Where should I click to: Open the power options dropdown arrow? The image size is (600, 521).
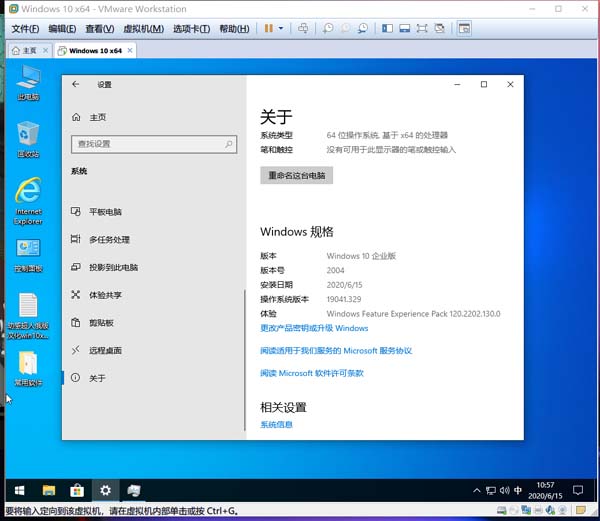(x=281, y=28)
